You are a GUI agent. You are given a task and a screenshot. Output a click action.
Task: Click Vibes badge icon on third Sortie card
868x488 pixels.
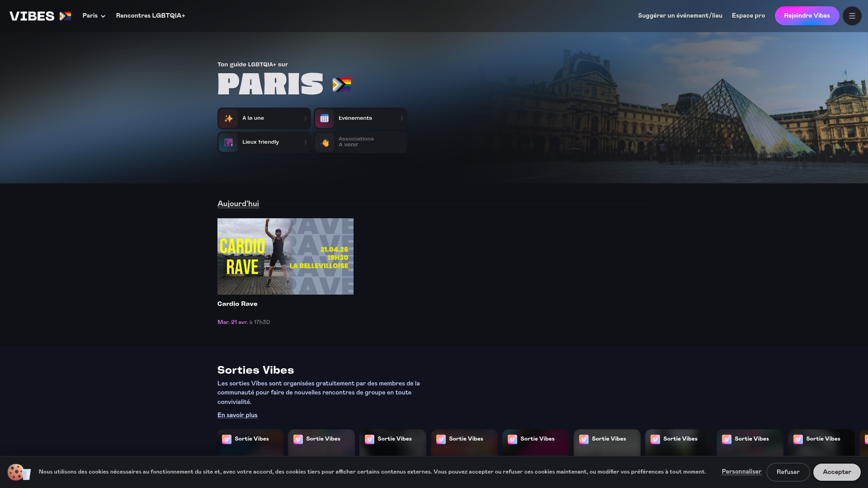pyautogui.click(x=369, y=439)
